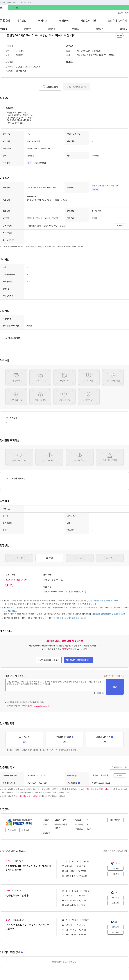The image size is (129, 980).
Task: Open the remedy.kocsc.or.kr link
Action: coord(34,706)
